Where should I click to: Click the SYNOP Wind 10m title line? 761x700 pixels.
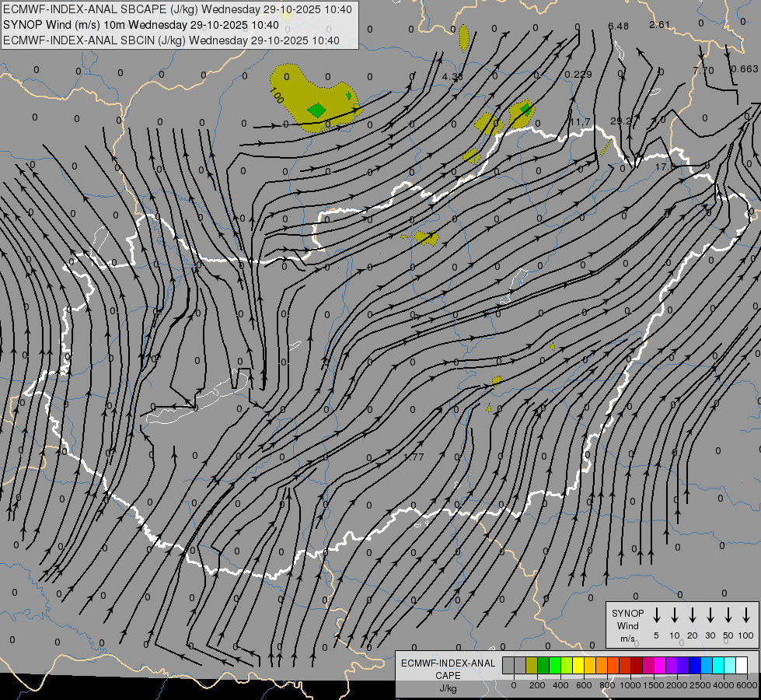coord(141,25)
